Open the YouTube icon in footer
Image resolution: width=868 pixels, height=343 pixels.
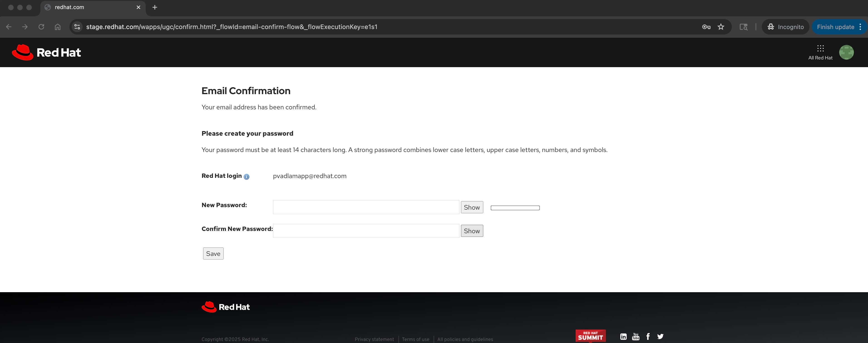636,336
